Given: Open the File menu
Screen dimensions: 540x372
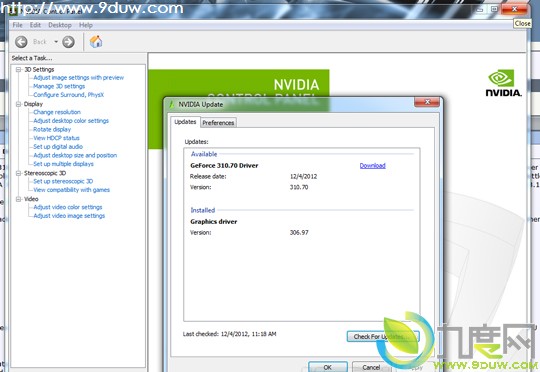Looking at the screenshot, I should point(17,25).
